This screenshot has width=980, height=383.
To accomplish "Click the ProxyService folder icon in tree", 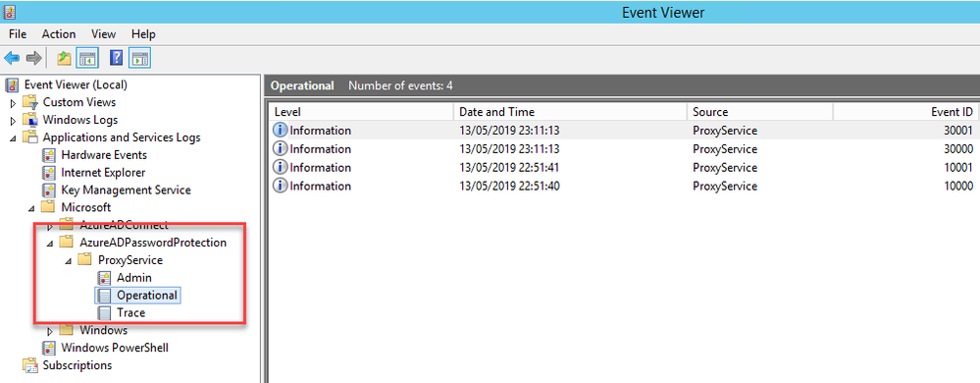I will (x=85, y=259).
